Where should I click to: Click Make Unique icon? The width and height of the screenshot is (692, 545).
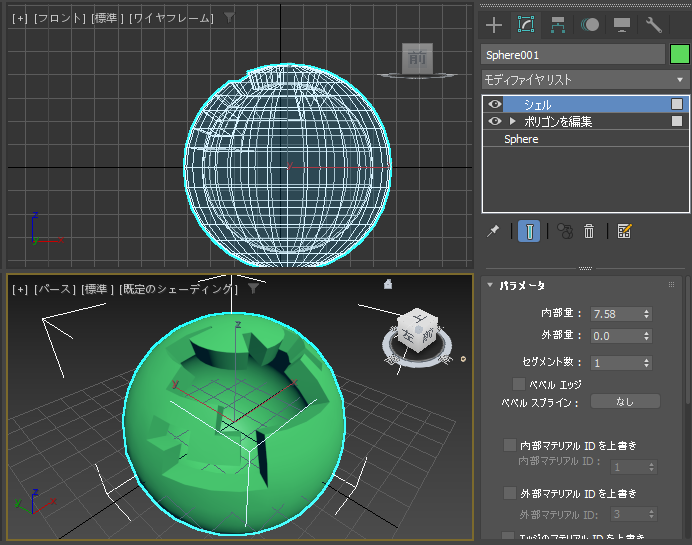[565, 231]
